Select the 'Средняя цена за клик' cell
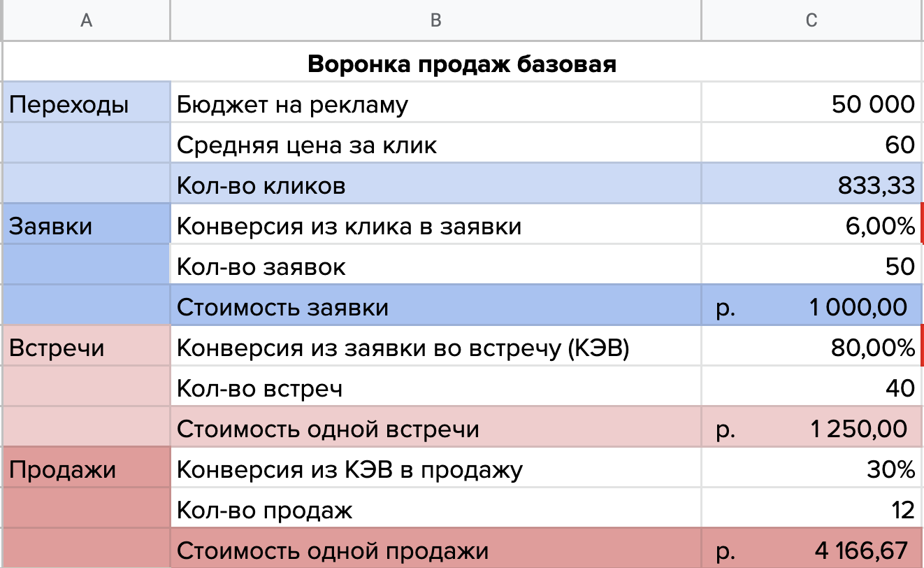 [435, 145]
